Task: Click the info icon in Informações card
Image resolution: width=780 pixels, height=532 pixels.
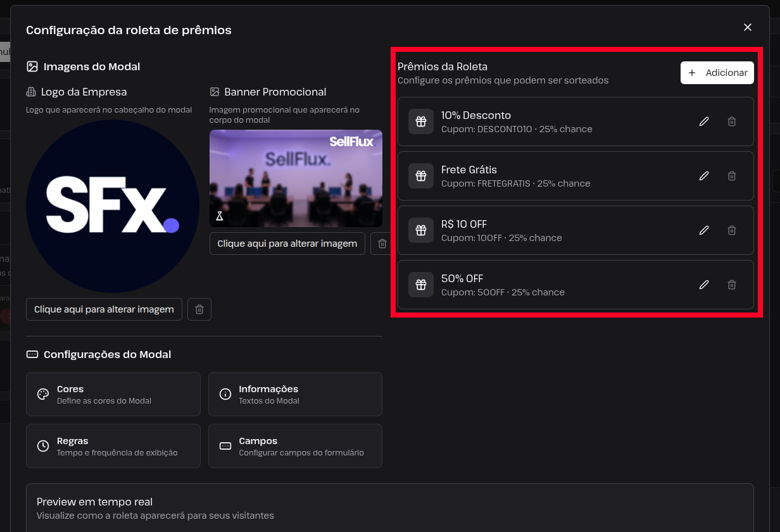Action: click(x=225, y=394)
